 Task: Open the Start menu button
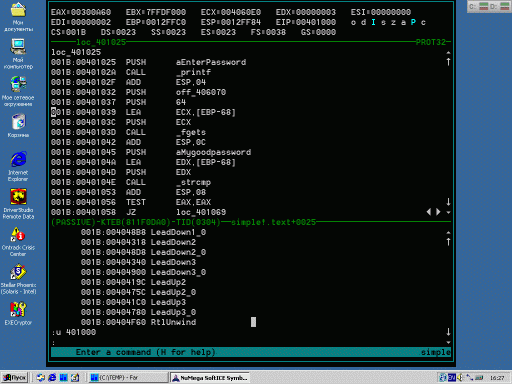point(14,378)
